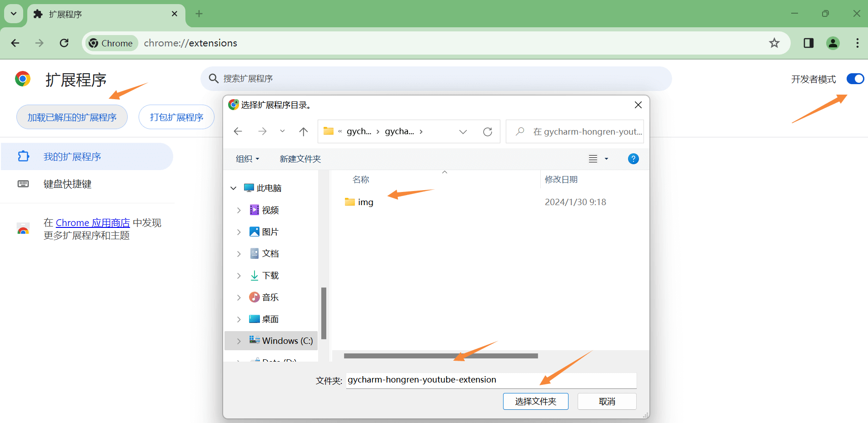Viewport: 868px width, 423px height.
Task: Refresh the folder view in dialog
Action: 488,131
